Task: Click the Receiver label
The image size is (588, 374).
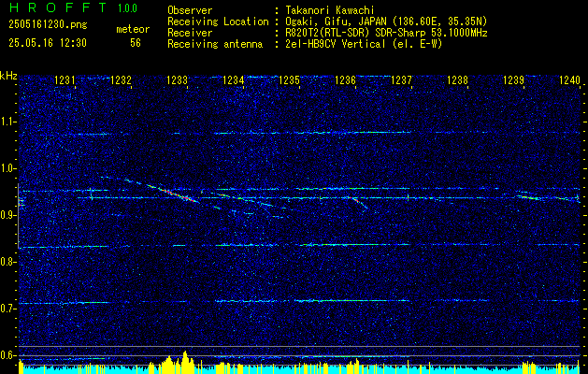Action: [x=190, y=33]
